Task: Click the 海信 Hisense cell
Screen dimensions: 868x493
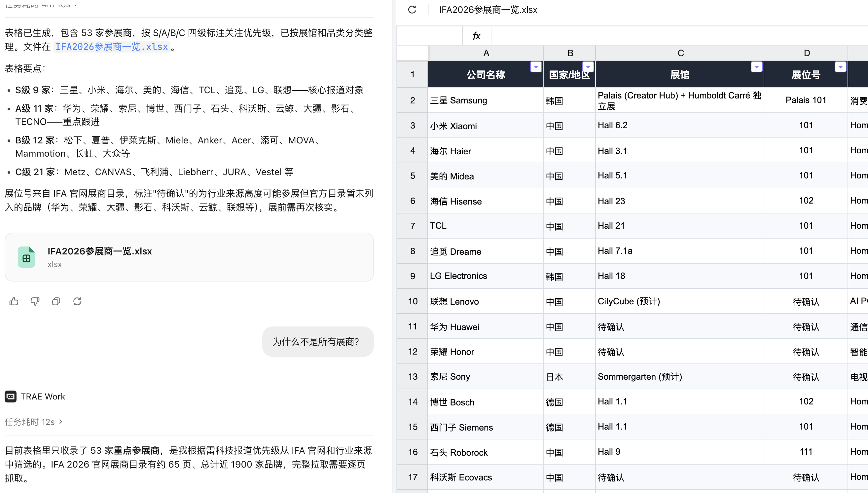Action: coord(486,201)
